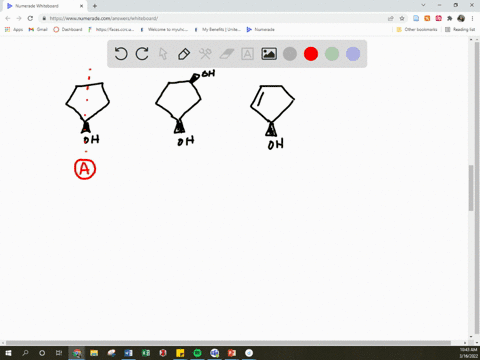
Task: Open Spotify from the taskbar
Action: click(x=197, y=353)
